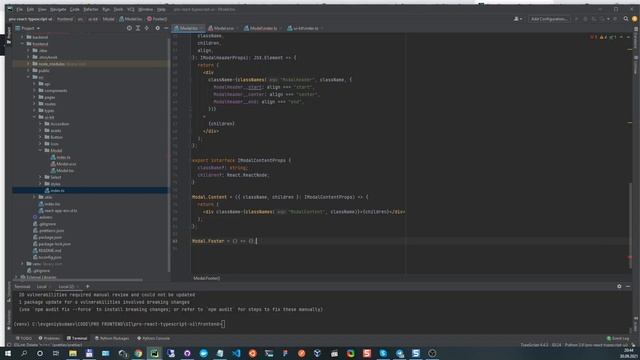640x360 pixels.
Task: Open Task View from the taskbar
Action: [x=56, y=353]
